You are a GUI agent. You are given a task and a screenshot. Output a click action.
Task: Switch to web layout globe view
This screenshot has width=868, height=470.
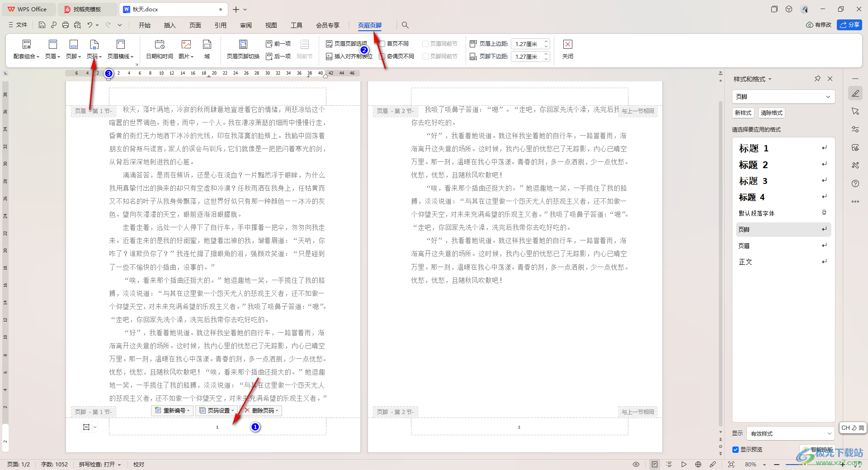pos(698,465)
